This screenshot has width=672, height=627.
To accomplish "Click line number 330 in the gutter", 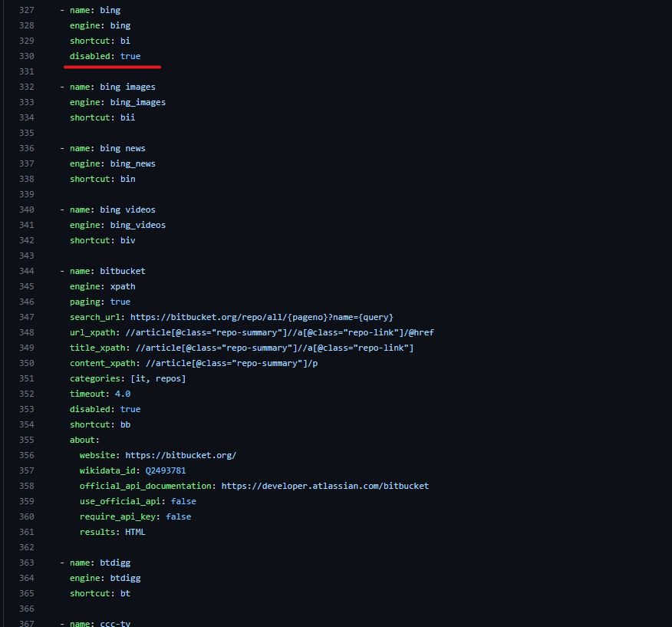I will (x=26, y=56).
